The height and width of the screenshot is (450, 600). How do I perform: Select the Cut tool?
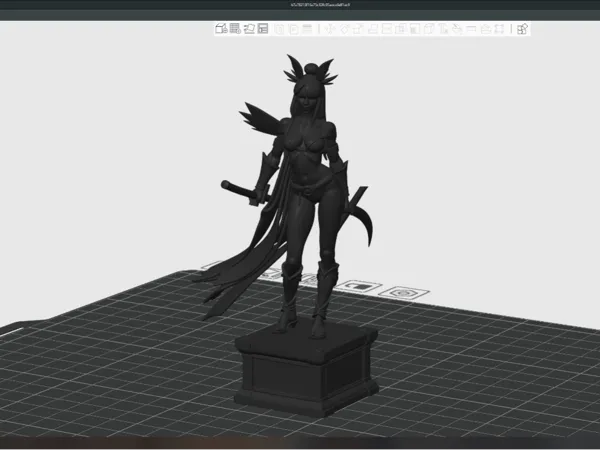point(387,29)
